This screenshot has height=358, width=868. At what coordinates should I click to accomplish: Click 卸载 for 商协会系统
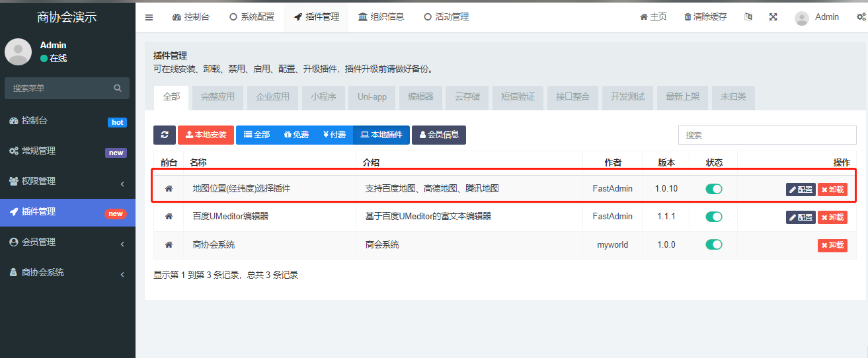(x=832, y=245)
